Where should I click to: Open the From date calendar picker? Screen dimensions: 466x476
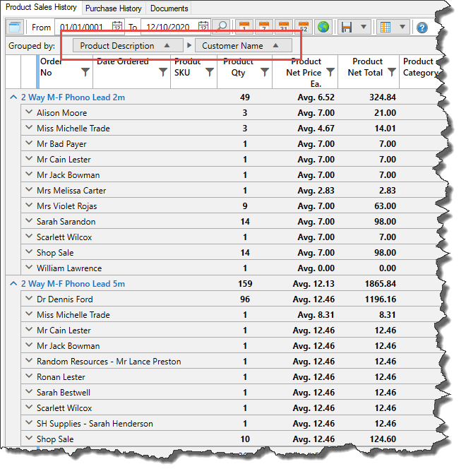click(x=118, y=27)
